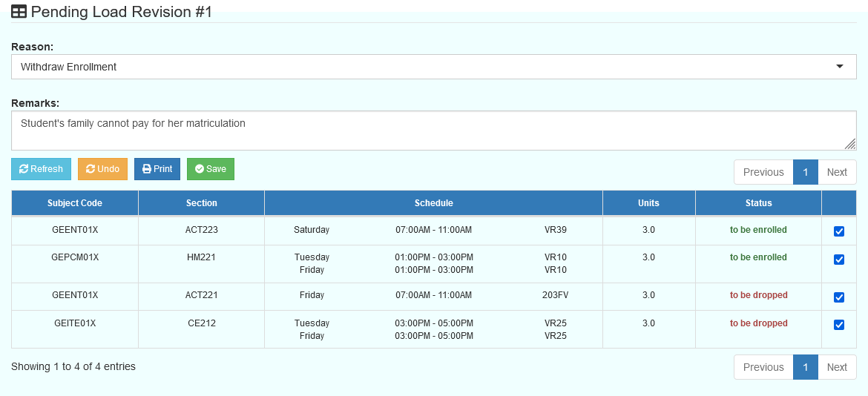Click Previous in the top pagination
Screen dimensions: 868x396
763,172
